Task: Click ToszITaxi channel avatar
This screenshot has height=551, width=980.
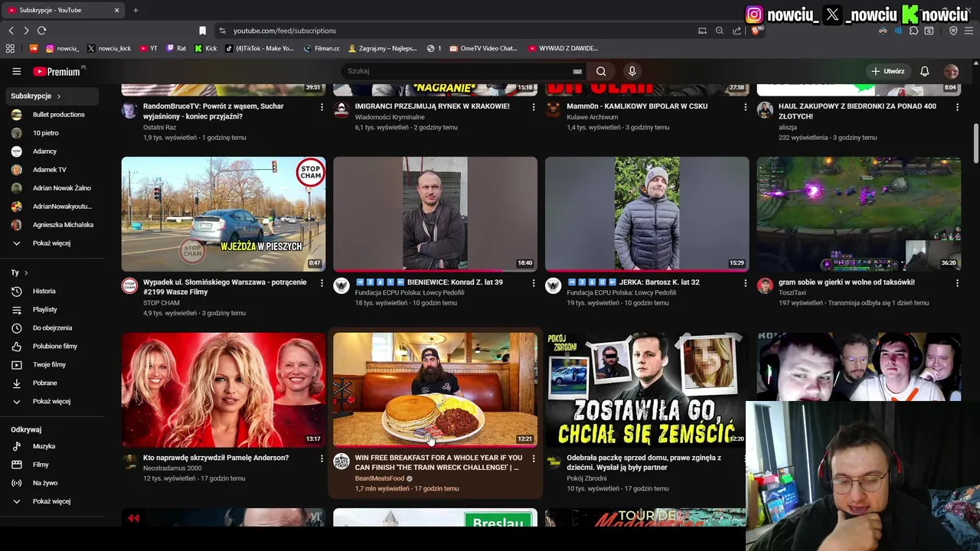Action: coord(765,286)
